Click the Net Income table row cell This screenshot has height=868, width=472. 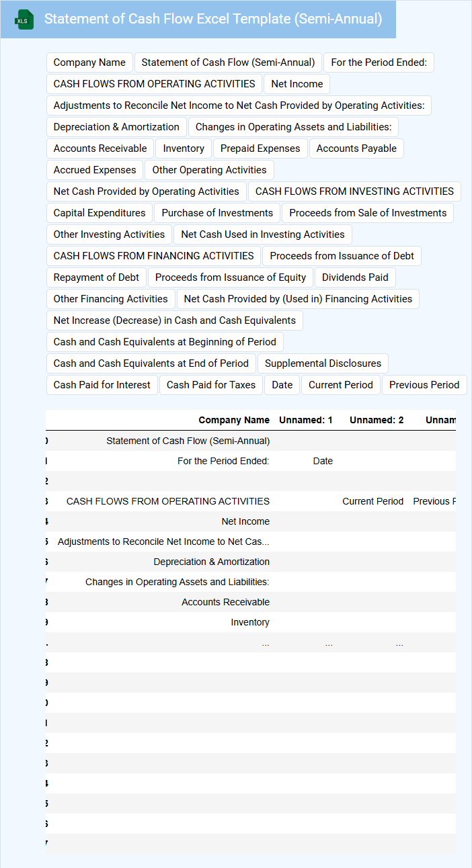click(245, 521)
